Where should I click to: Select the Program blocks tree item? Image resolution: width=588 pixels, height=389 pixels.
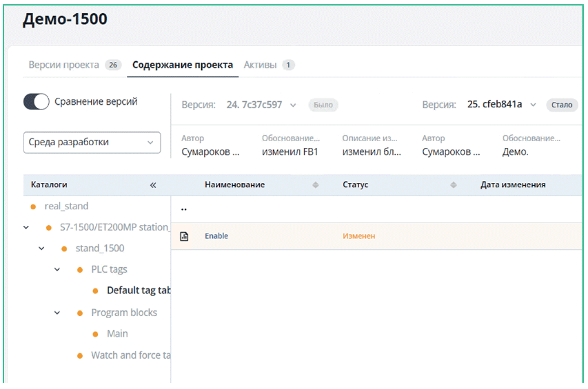[124, 313]
